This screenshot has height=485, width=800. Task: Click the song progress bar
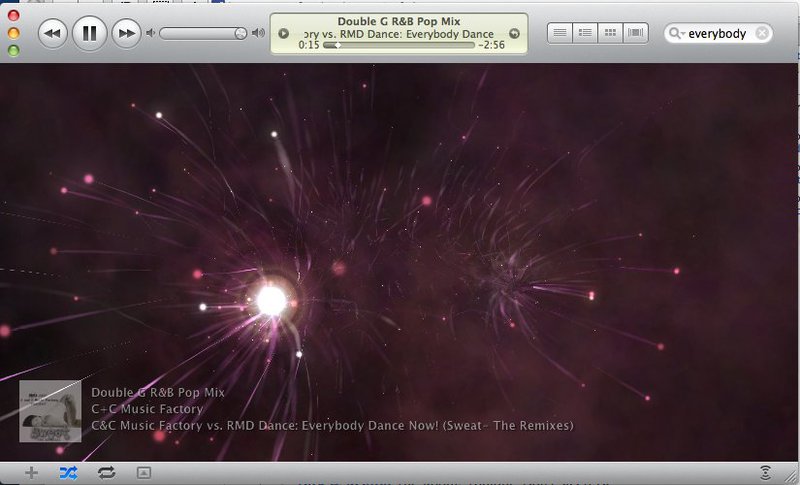399,45
